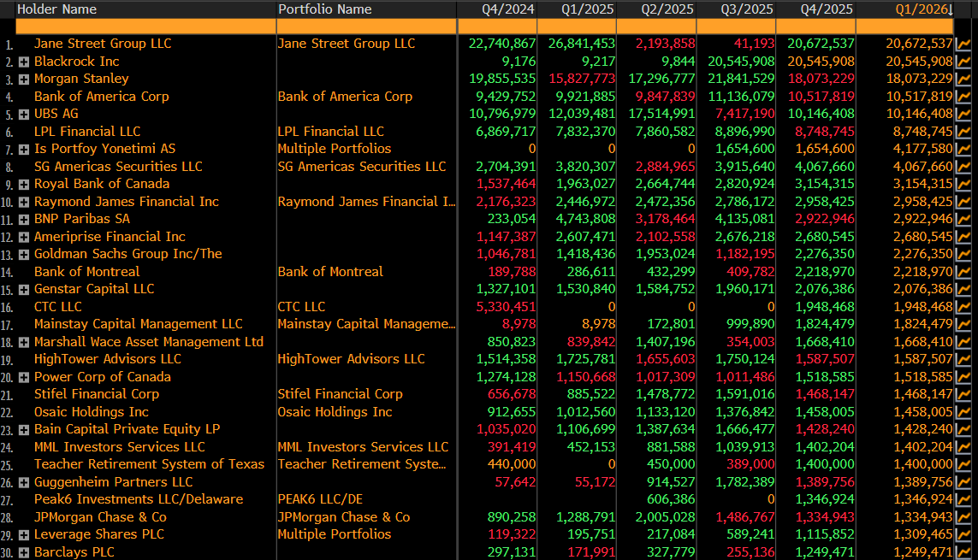Image resolution: width=978 pixels, height=560 pixels.
Task: Open chart icon for Morgan Stanley row
Action: click(x=963, y=79)
